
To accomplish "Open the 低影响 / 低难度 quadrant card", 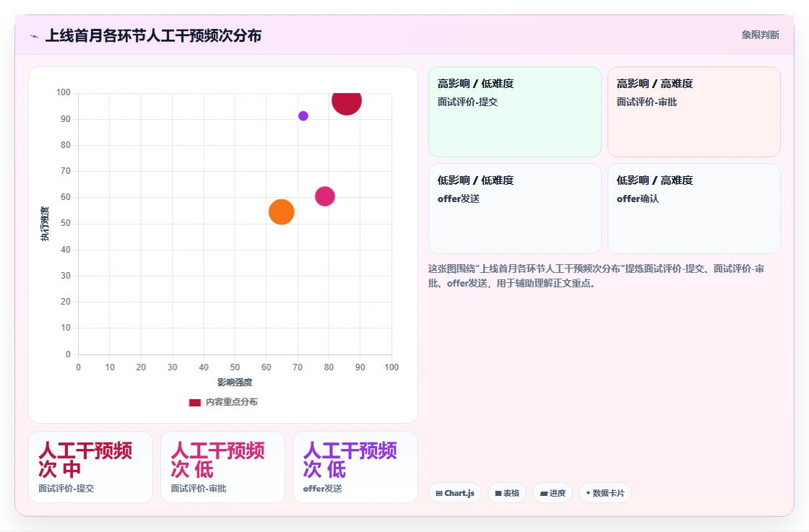I will [515, 209].
